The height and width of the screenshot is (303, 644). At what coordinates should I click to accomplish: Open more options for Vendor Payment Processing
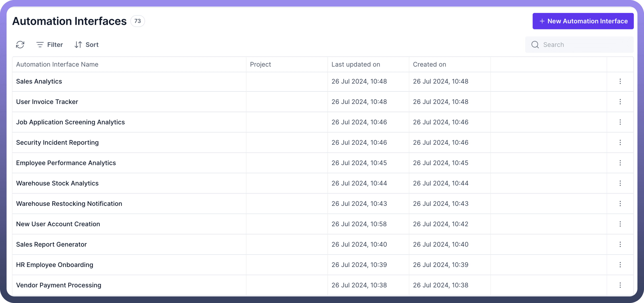(x=620, y=285)
